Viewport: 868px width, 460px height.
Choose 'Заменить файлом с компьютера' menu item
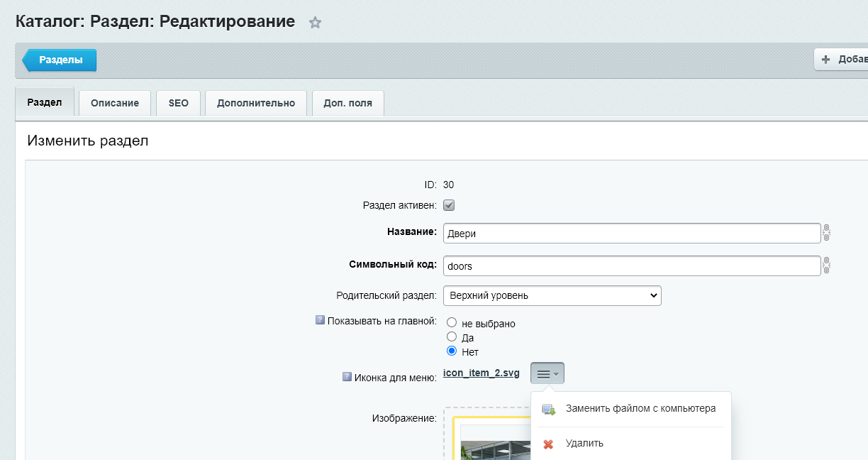[640, 409]
